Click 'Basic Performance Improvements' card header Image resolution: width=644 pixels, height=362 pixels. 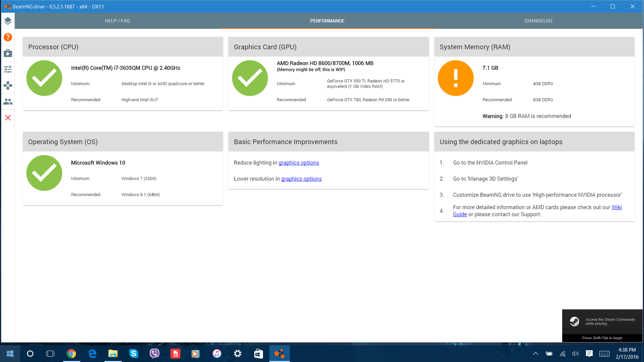coord(328,142)
